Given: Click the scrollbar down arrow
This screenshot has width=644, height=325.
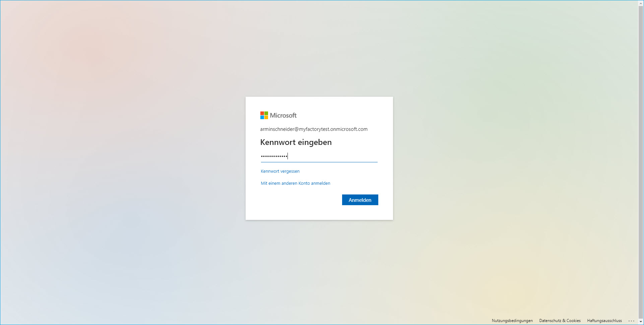Looking at the screenshot, I should pyautogui.click(x=641, y=322).
